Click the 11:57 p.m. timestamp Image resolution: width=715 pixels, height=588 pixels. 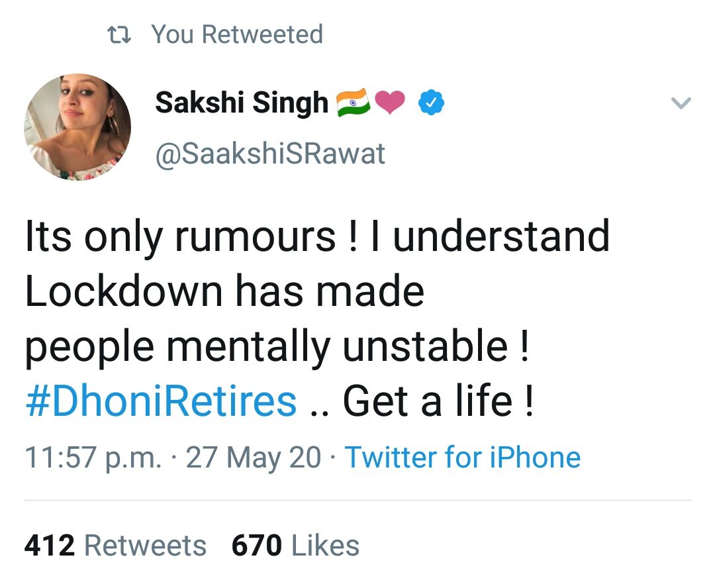[x=93, y=458]
